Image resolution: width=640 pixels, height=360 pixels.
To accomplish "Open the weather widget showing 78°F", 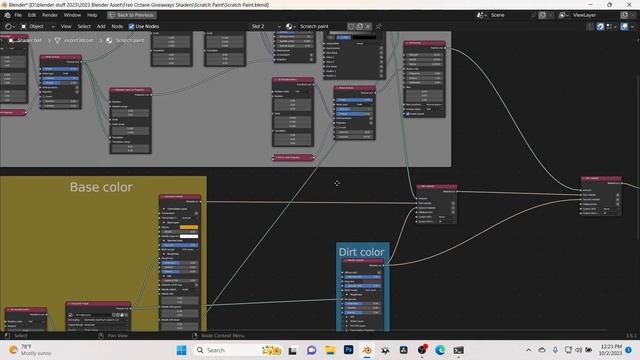I will (x=31, y=350).
